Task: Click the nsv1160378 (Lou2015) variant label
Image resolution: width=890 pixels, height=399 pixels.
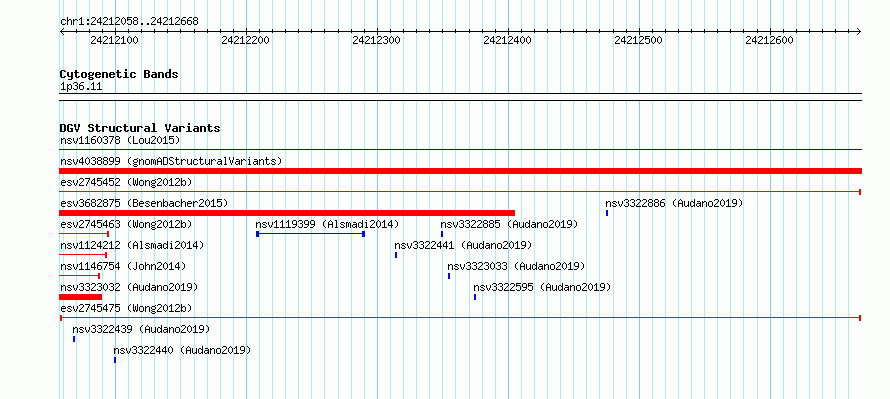Action: [120, 140]
